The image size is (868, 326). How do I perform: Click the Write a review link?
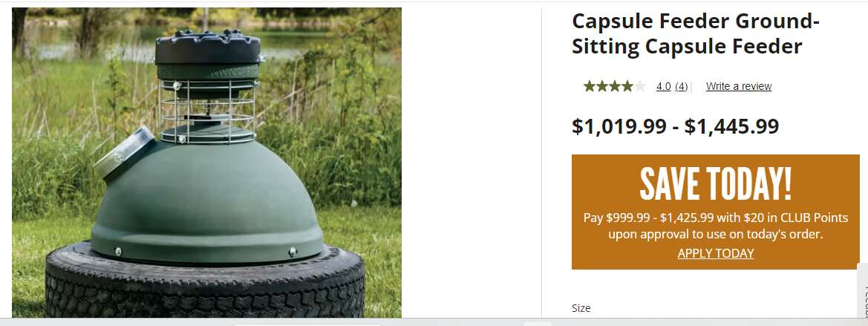pos(739,86)
